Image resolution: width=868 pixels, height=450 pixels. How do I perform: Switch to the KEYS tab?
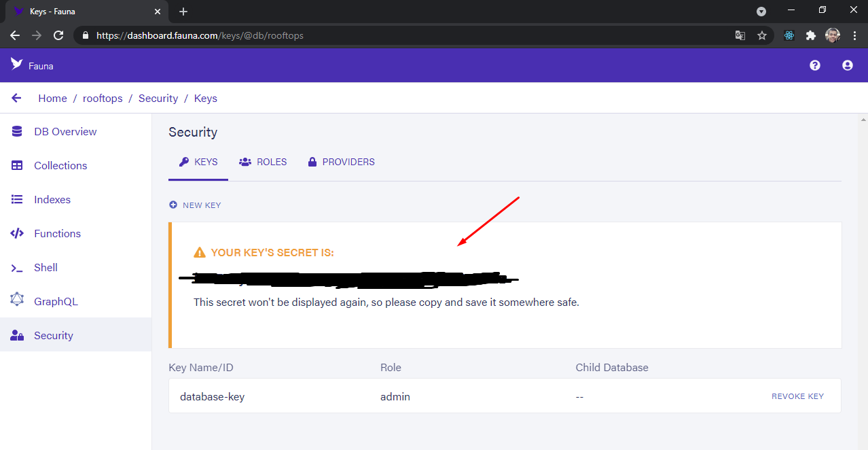[x=198, y=162]
